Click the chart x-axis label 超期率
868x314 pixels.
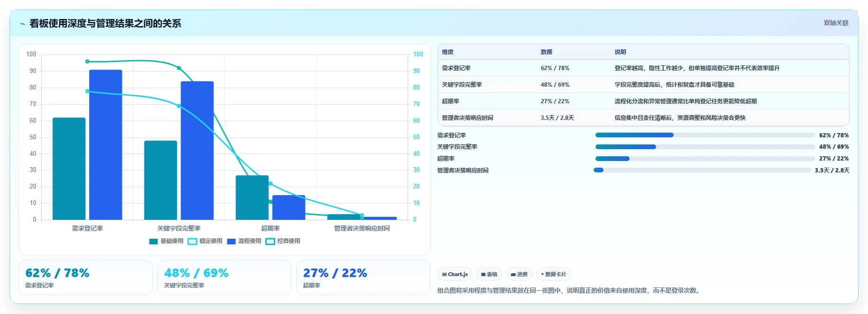270,228
